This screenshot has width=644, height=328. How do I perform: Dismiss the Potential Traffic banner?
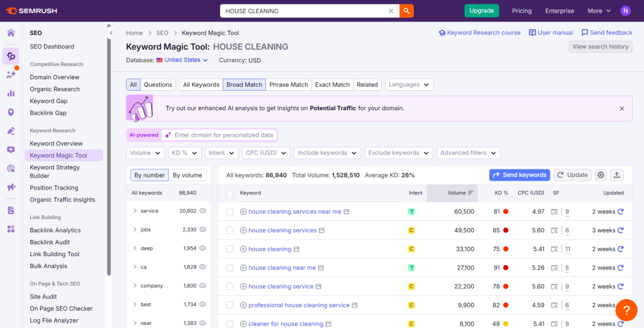(x=622, y=108)
